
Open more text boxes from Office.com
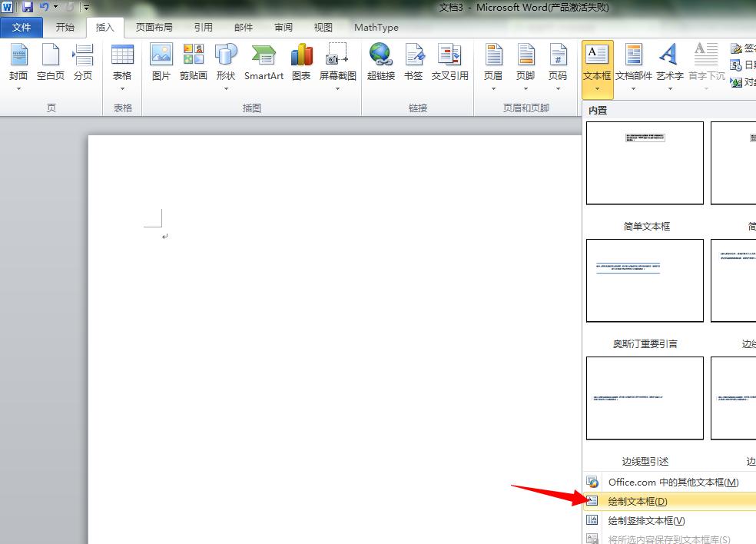[x=669, y=483]
